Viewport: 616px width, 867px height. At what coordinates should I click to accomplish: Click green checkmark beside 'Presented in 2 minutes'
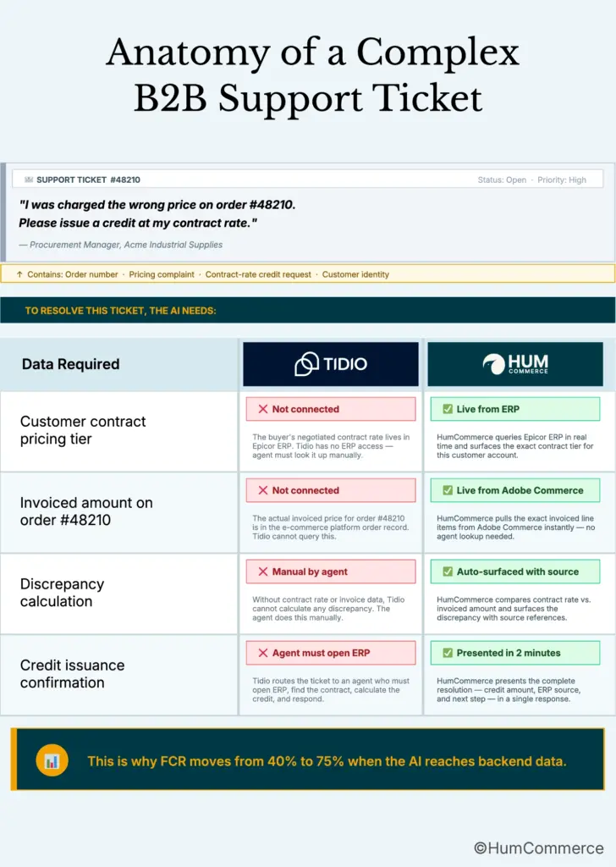click(x=448, y=653)
